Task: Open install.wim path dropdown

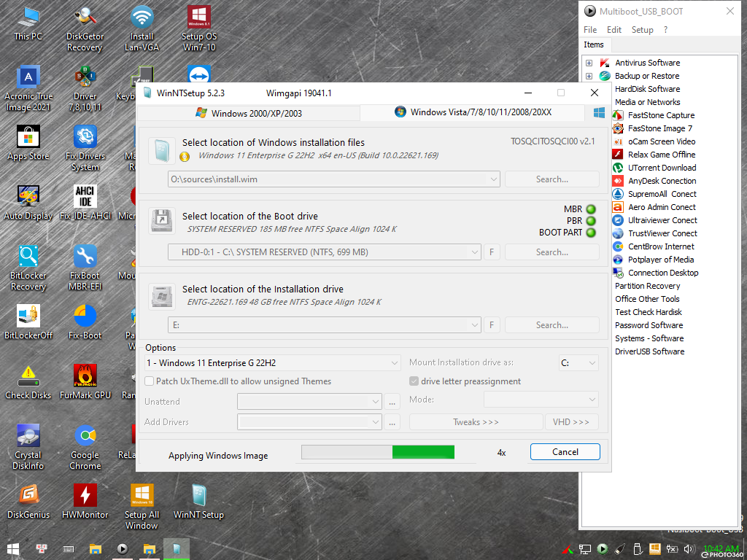Action: 493,179
